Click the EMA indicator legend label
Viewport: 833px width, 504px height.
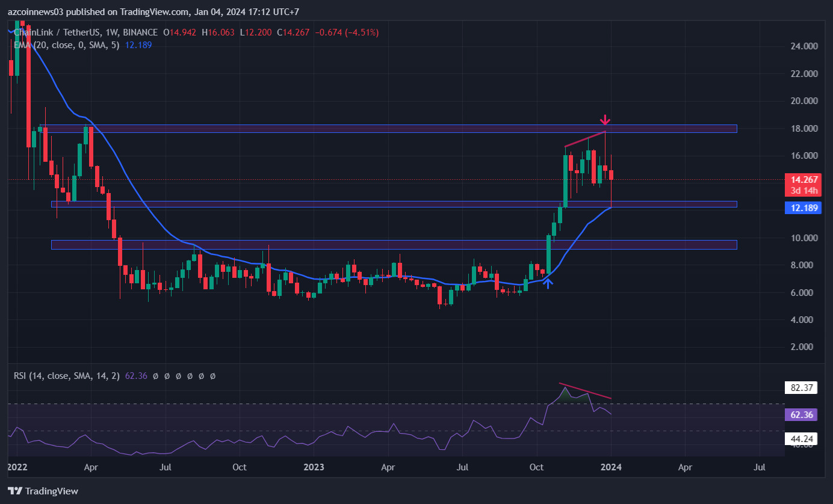tap(67, 45)
